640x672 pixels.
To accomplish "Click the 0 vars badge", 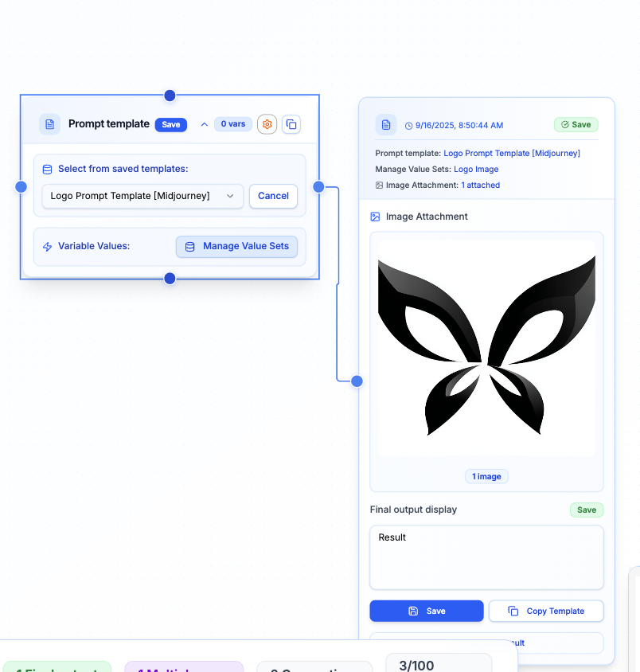I will 233,124.
